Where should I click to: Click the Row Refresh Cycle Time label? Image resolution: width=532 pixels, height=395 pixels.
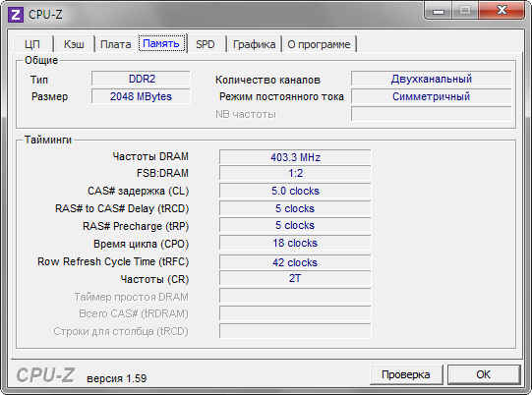coord(113,261)
